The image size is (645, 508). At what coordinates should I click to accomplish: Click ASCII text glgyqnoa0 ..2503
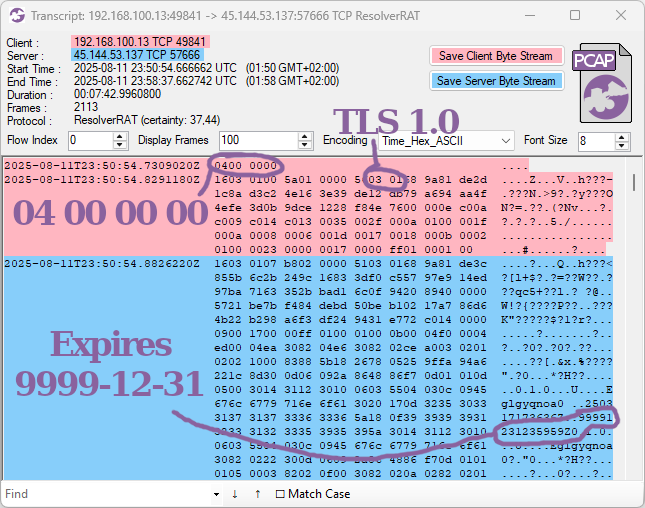point(557,404)
